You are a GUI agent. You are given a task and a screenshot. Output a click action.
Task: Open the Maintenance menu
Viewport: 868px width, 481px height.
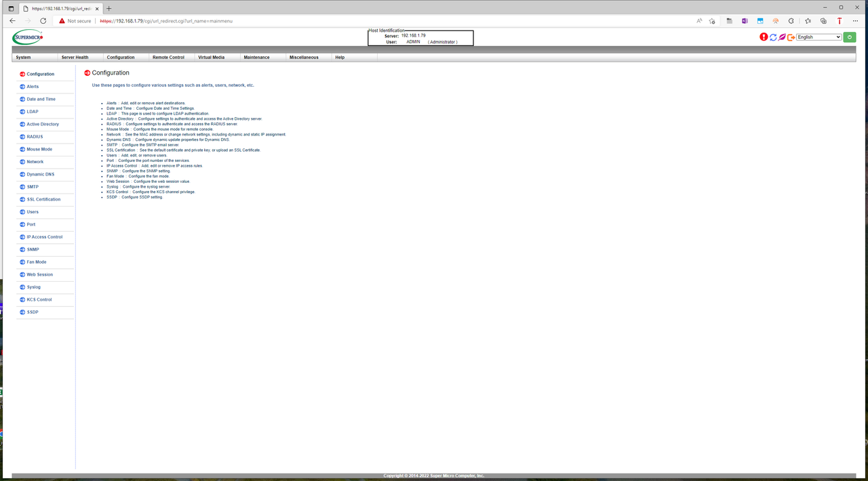(257, 58)
